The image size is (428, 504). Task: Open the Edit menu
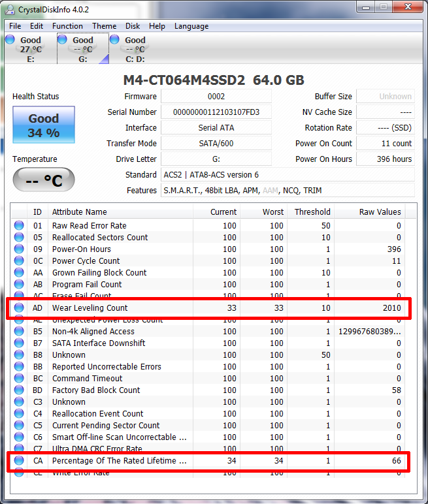click(x=37, y=26)
